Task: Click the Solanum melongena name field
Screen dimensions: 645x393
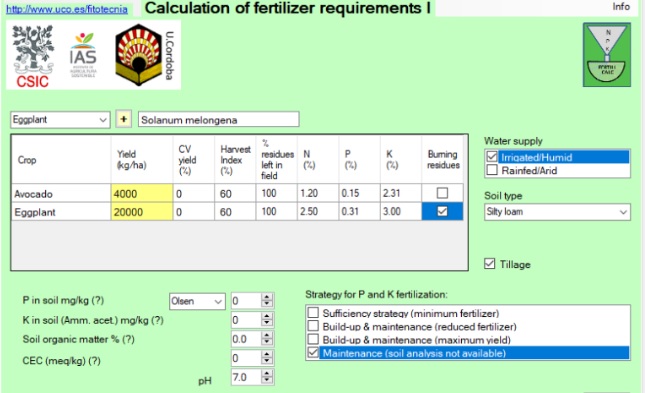Action: click(218, 120)
